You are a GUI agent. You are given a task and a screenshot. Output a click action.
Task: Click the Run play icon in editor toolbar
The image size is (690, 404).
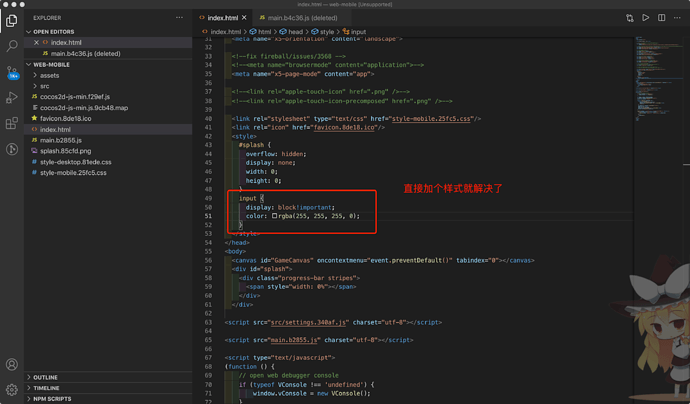[x=646, y=18]
